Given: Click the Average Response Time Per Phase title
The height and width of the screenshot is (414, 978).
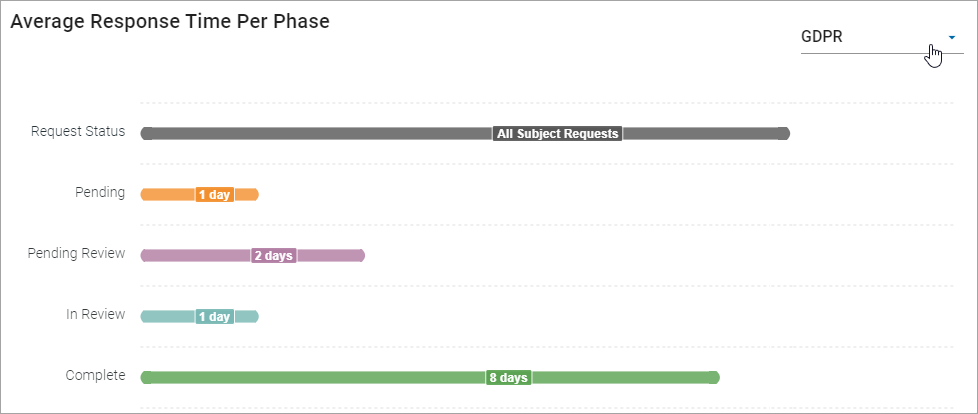Looking at the screenshot, I should tap(170, 21).
